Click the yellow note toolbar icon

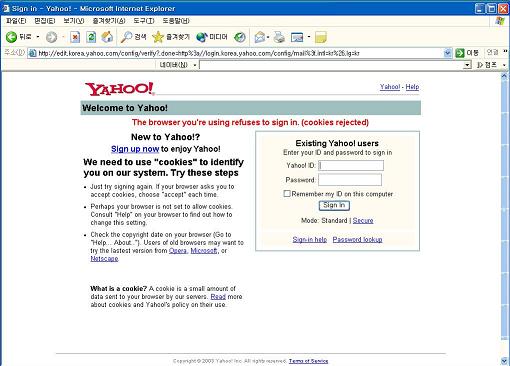coord(320,37)
